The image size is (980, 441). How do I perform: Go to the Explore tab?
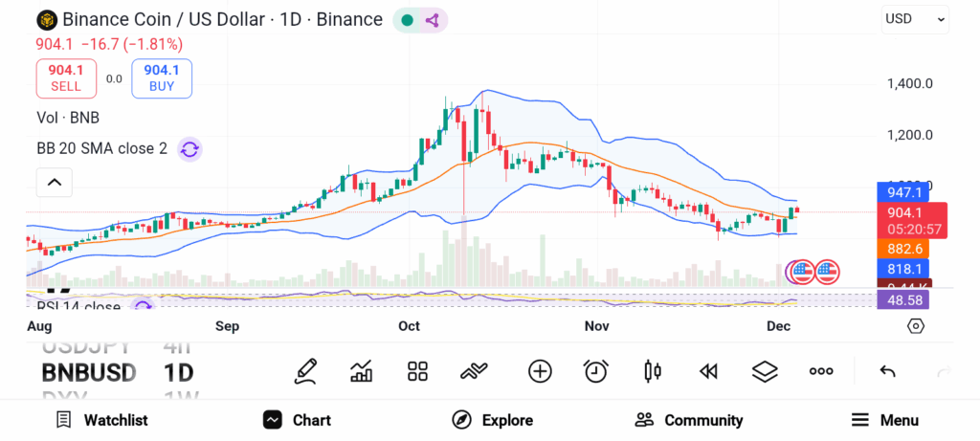coord(492,420)
